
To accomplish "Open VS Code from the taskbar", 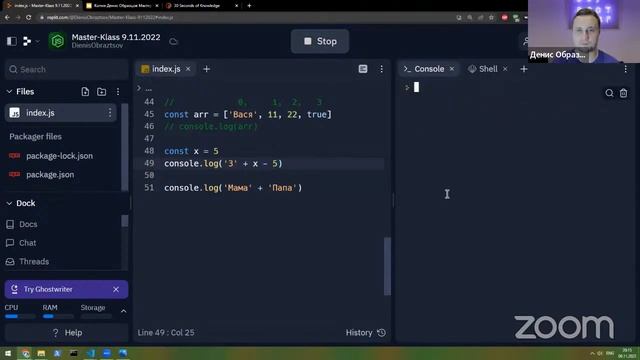I will pyautogui.click(x=91, y=353).
